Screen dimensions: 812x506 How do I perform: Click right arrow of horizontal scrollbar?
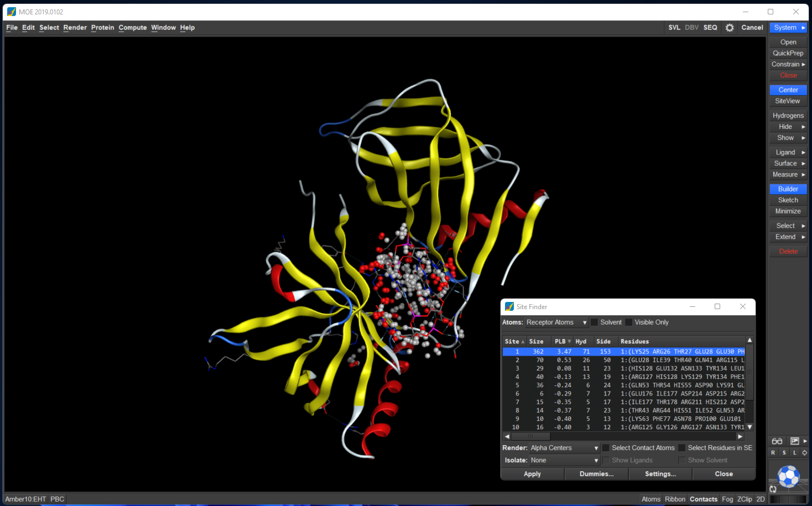coord(740,436)
